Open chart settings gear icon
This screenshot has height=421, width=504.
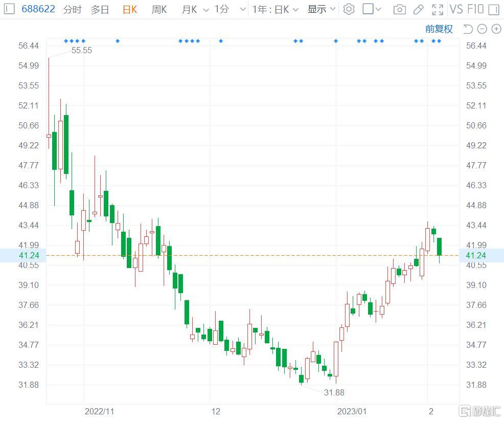click(x=349, y=9)
